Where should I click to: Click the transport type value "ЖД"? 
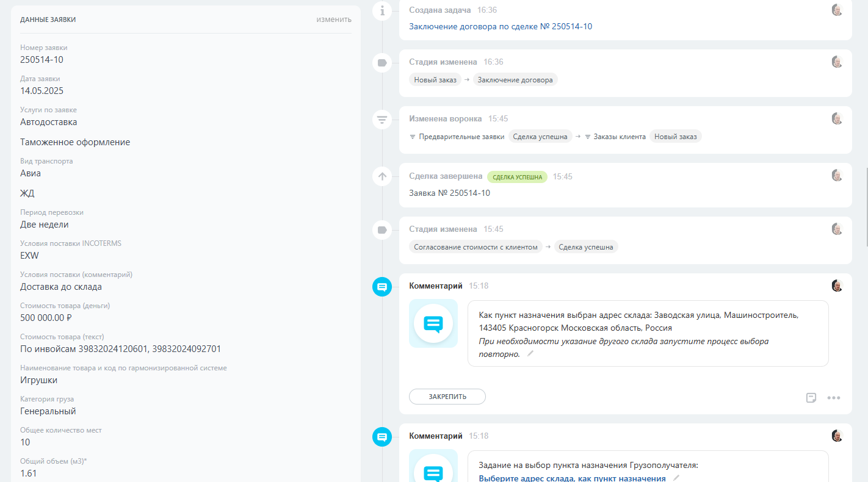pyautogui.click(x=27, y=193)
